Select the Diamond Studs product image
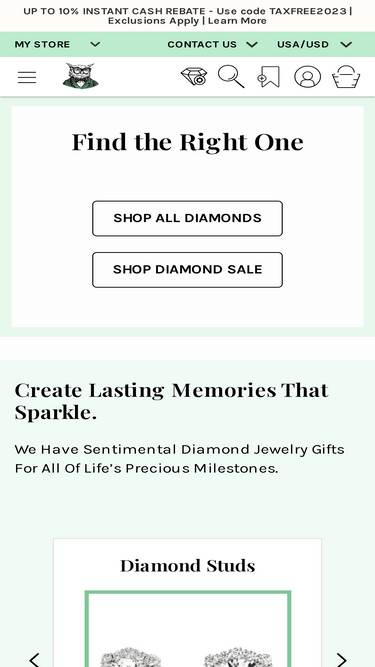Viewport: 375px width, 667px height. click(188, 629)
